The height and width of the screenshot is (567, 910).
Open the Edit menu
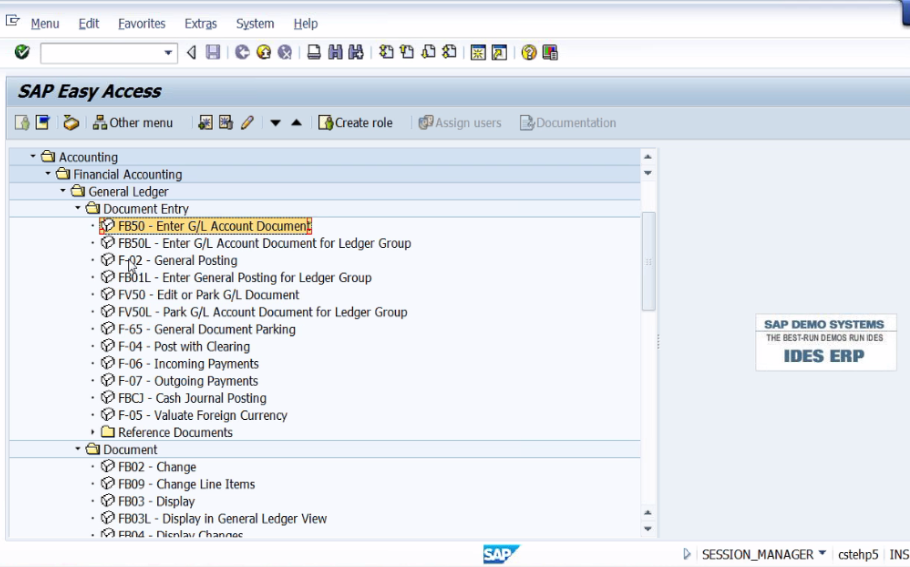pos(89,24)
